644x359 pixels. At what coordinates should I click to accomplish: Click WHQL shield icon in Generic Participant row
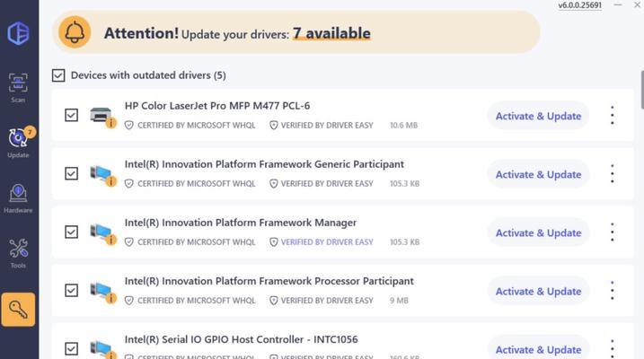click(129, 183)
